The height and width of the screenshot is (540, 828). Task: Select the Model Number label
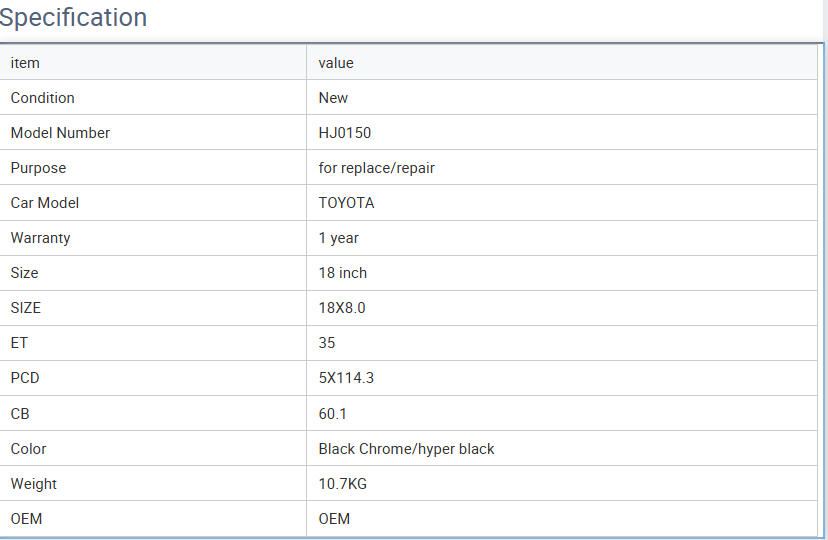[60, 133]
